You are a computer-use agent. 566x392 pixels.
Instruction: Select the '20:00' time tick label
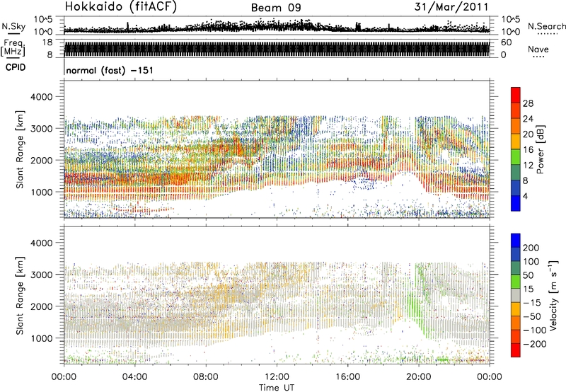pyautogui.click(x=419, y=377)
